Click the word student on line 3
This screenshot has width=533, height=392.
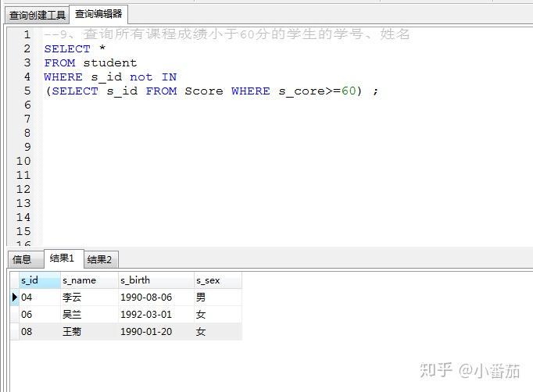(110, 62)
